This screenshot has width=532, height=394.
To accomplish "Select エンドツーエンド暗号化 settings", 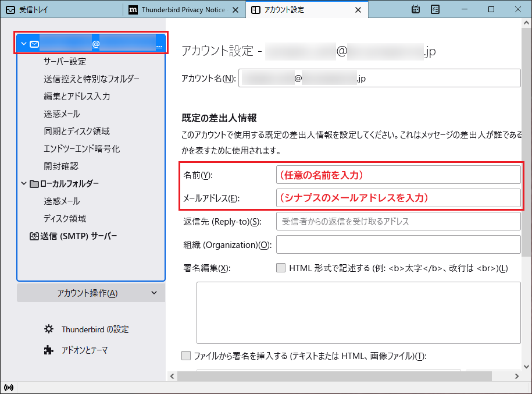I will (81, 149).
